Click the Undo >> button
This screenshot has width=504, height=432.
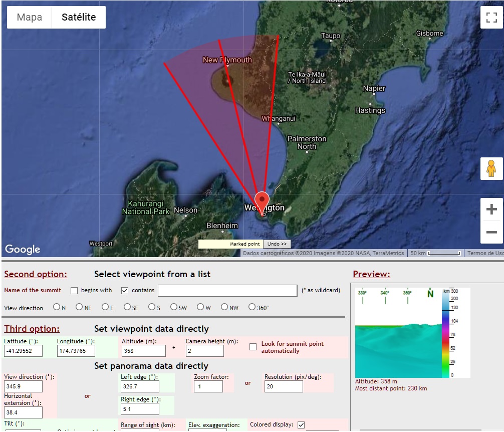point(277,244)
